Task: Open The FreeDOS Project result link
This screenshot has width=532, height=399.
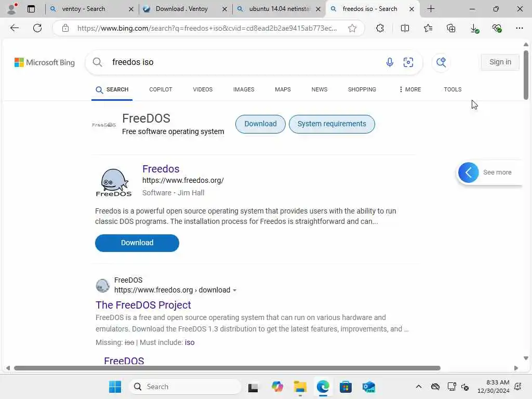Action: click(143, 305)
